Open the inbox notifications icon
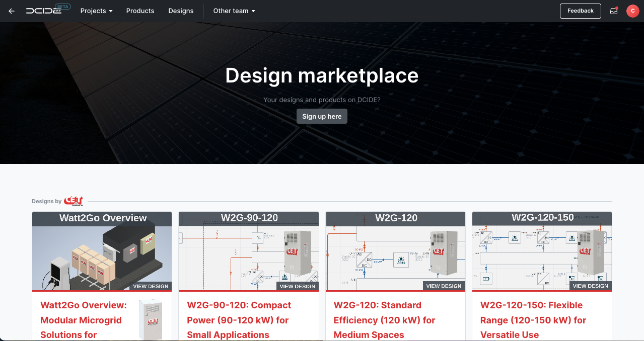Image resolution: width=644 pixels, height=341 pixels. [613, 11]
